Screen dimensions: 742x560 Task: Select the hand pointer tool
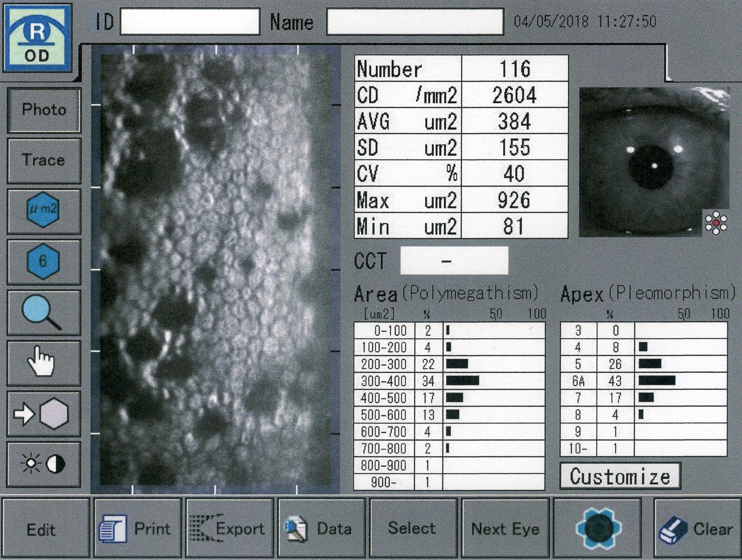[x=43, y=362]
